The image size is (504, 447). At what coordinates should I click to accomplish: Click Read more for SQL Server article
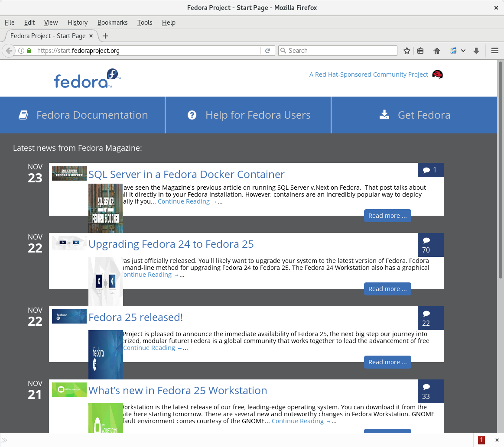pyautogui.click(x=387, y=216)
